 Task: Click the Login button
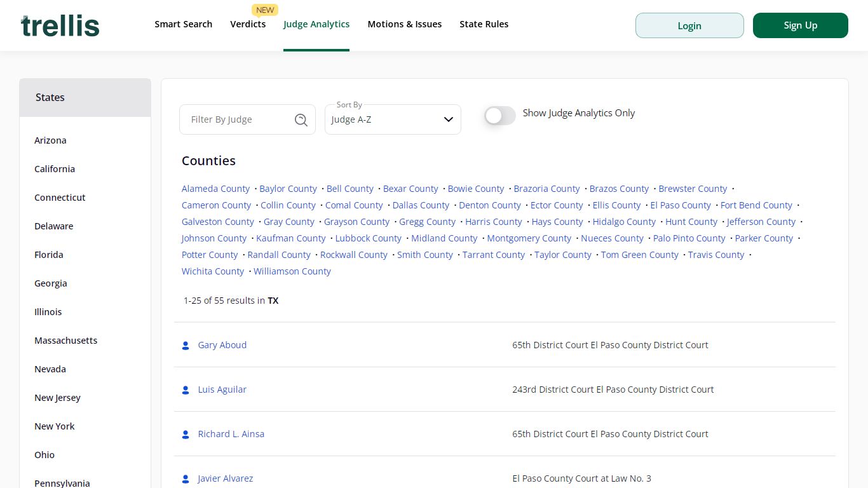pyautogui.click(x=689, y=25)
